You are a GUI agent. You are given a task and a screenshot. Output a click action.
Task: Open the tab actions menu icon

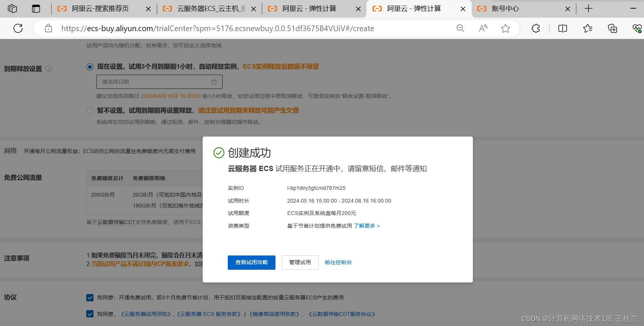coord(36,8)
